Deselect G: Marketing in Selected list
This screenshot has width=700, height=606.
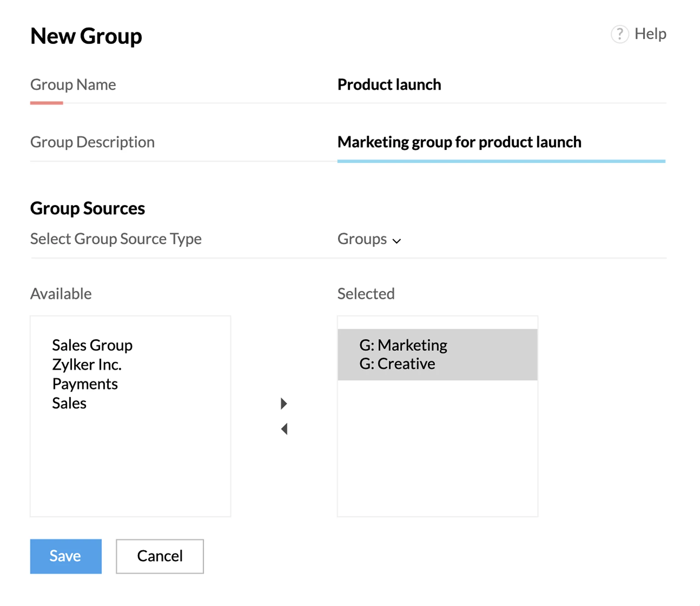(403, 345)
